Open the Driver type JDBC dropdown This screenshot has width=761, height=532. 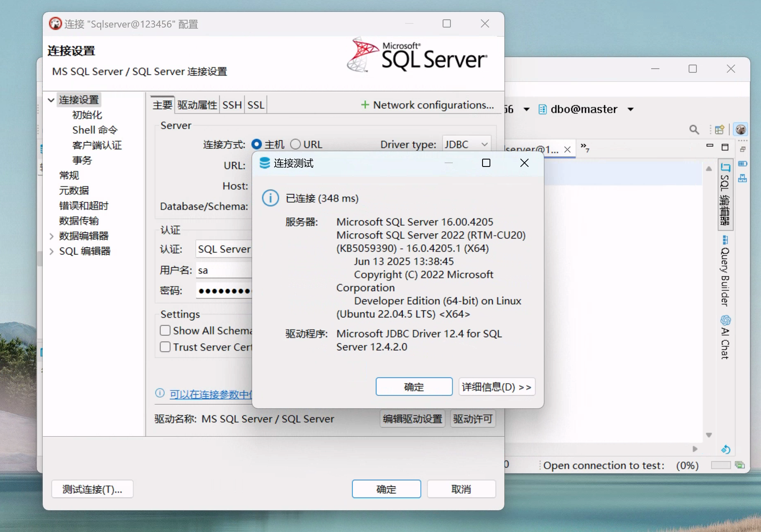(466, 144)
